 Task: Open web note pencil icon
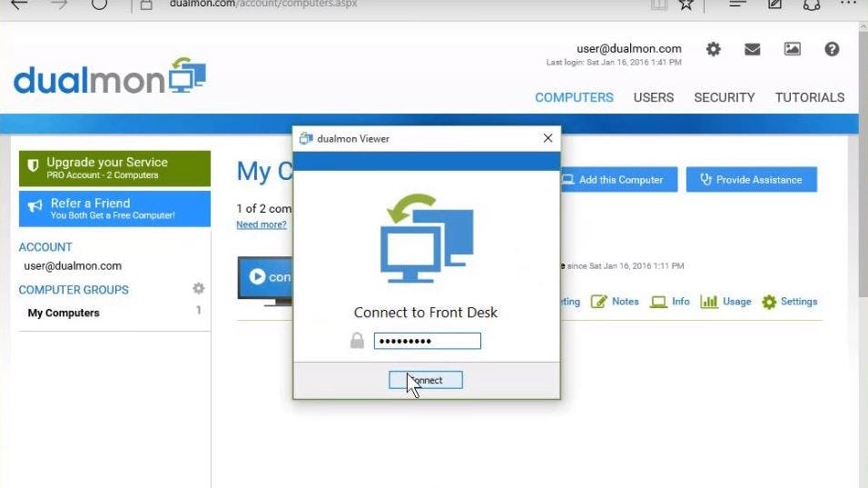[774, 5]
